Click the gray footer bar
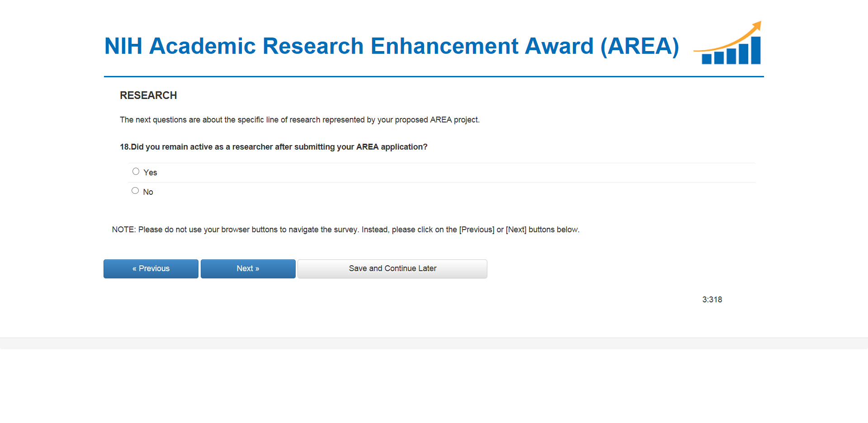The image size is (868, 423). [x=434, y=343]
